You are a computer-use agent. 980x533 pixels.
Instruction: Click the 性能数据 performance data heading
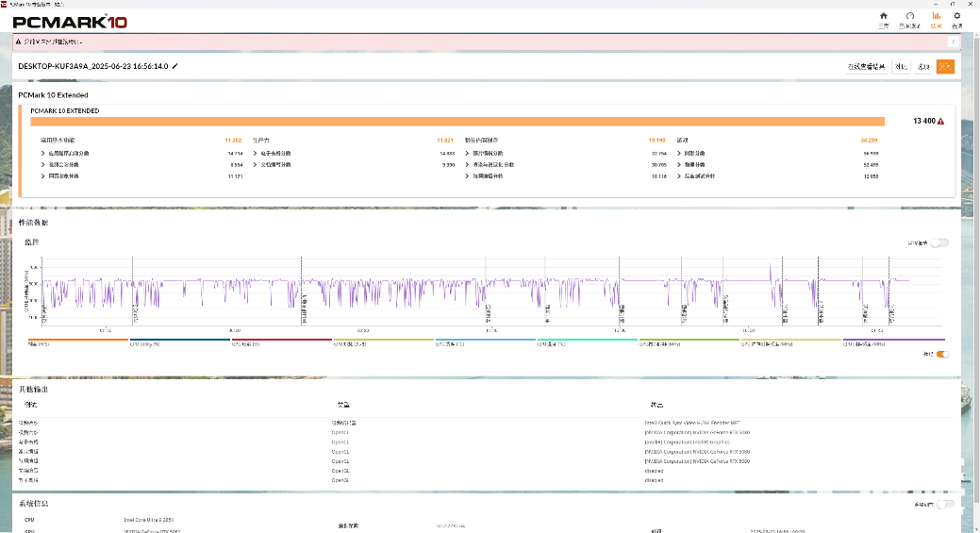coord(33,223)
